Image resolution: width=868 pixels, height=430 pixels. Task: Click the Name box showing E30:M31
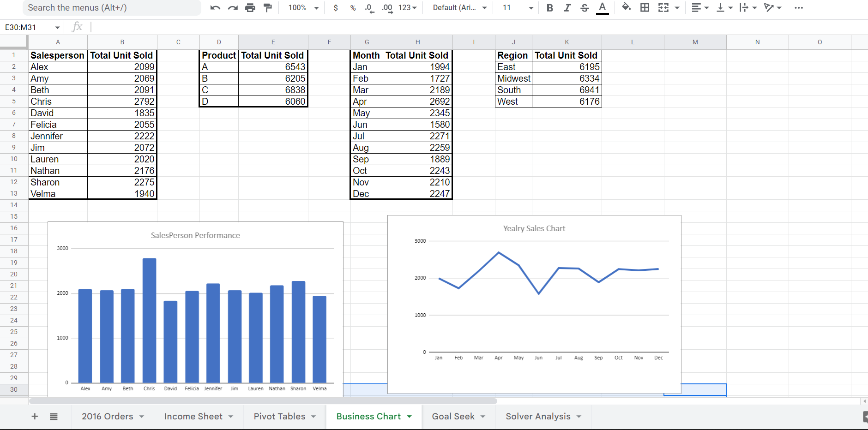(32, 27)
